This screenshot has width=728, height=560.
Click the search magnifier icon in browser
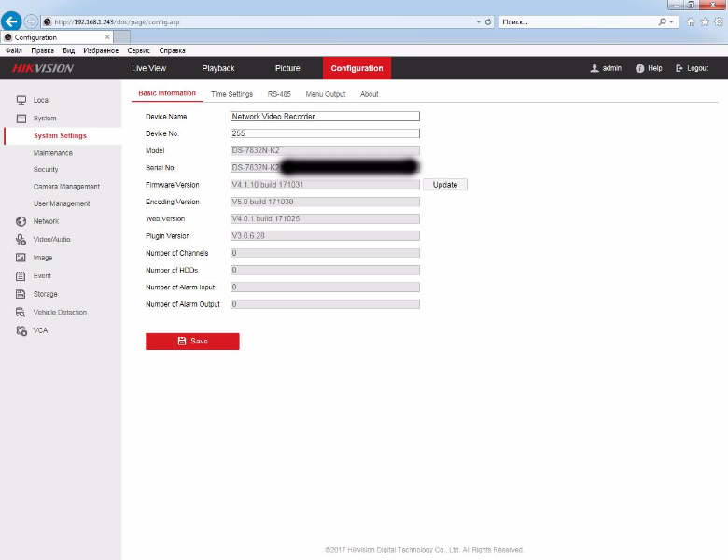[x=663, y=21]
